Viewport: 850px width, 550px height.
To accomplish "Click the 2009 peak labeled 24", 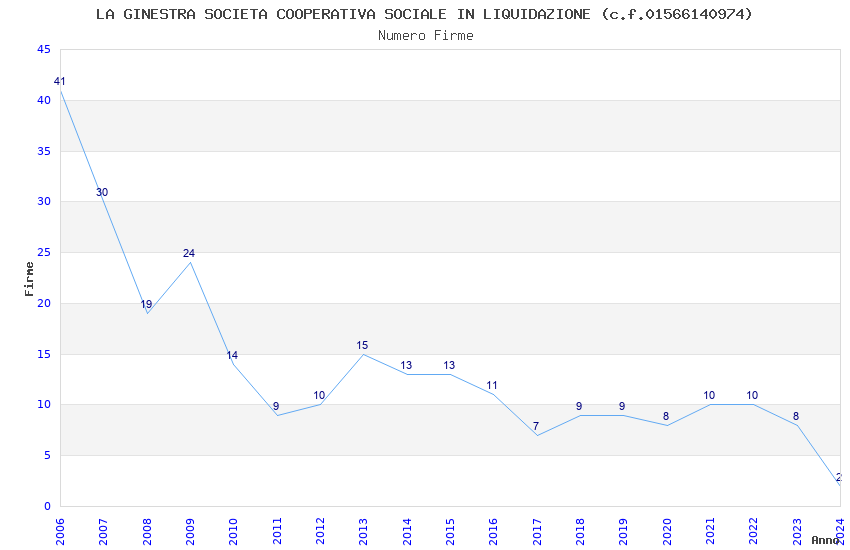I will point(190,262).
